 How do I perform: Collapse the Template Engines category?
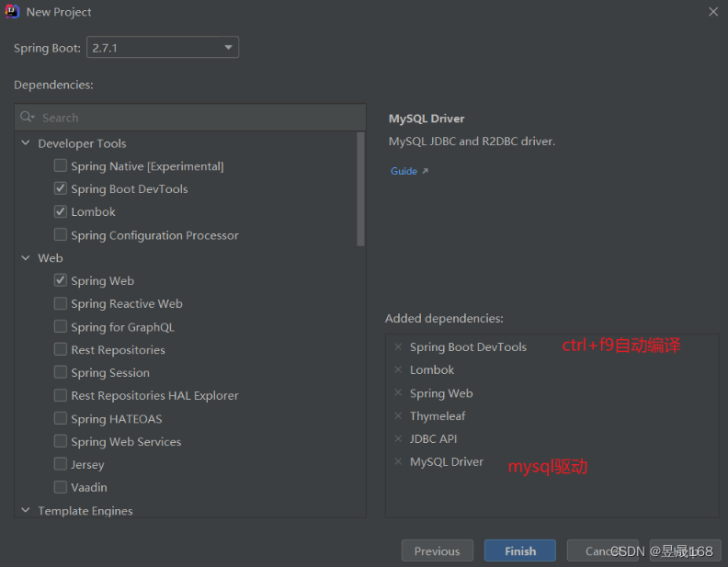click(x=26, y=510)
